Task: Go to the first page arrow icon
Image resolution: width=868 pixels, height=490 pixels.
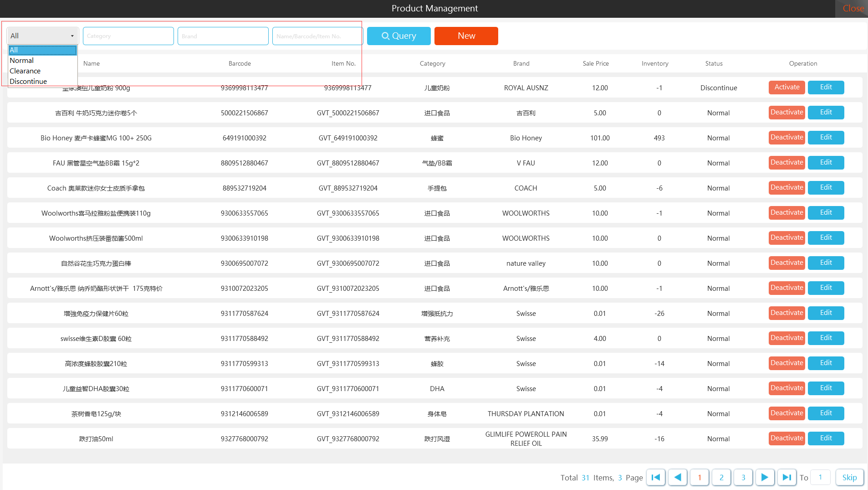Action: 656,477
